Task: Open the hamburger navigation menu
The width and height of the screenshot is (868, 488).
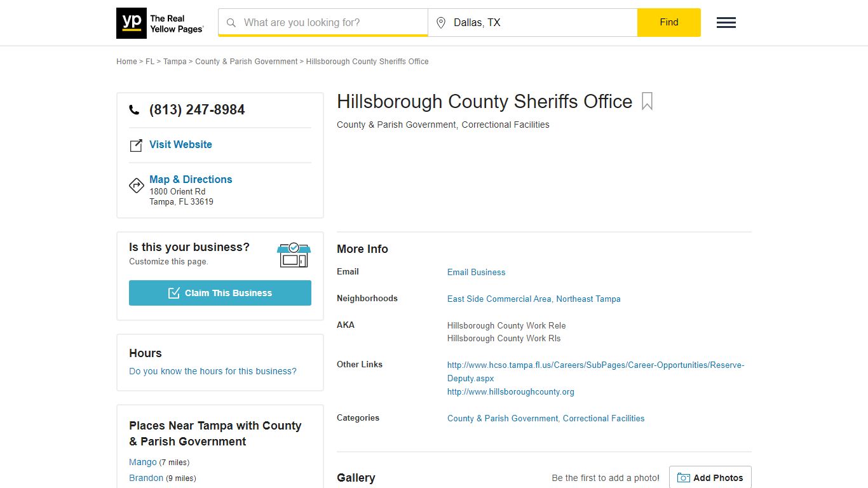Action: (726, 22)
